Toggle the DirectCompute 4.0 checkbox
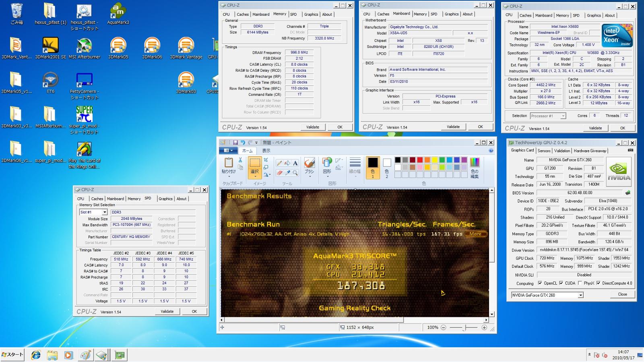This screenshot has height=362, width=644. coord(598,283)
